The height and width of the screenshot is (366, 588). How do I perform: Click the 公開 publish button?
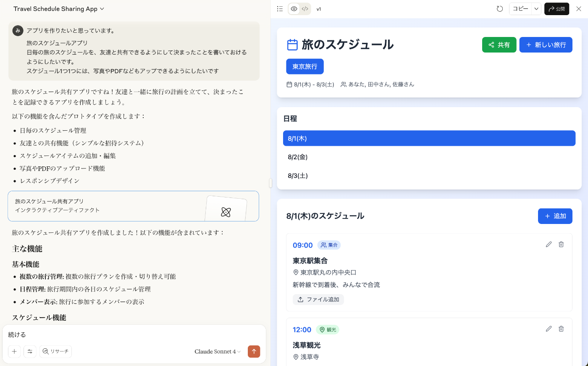pos(556,9)
